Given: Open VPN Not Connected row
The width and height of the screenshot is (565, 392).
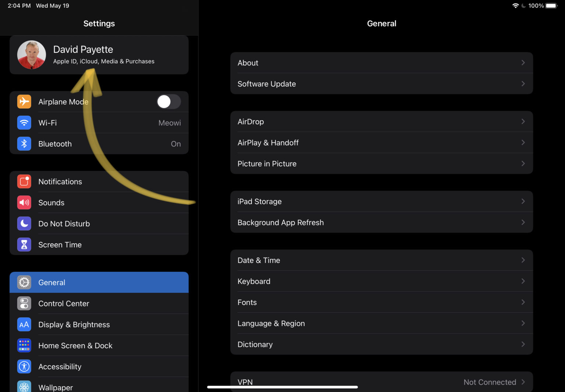Looking at the screenshot, I should point(381,382).
